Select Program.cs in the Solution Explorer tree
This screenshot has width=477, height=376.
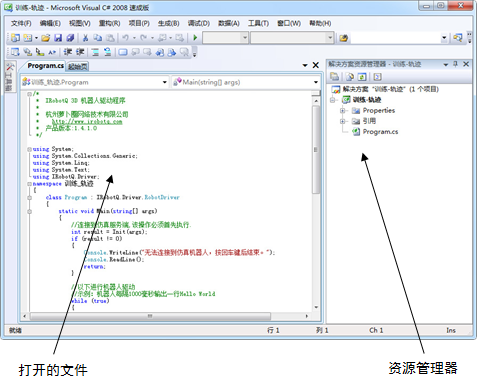point(380,132)
